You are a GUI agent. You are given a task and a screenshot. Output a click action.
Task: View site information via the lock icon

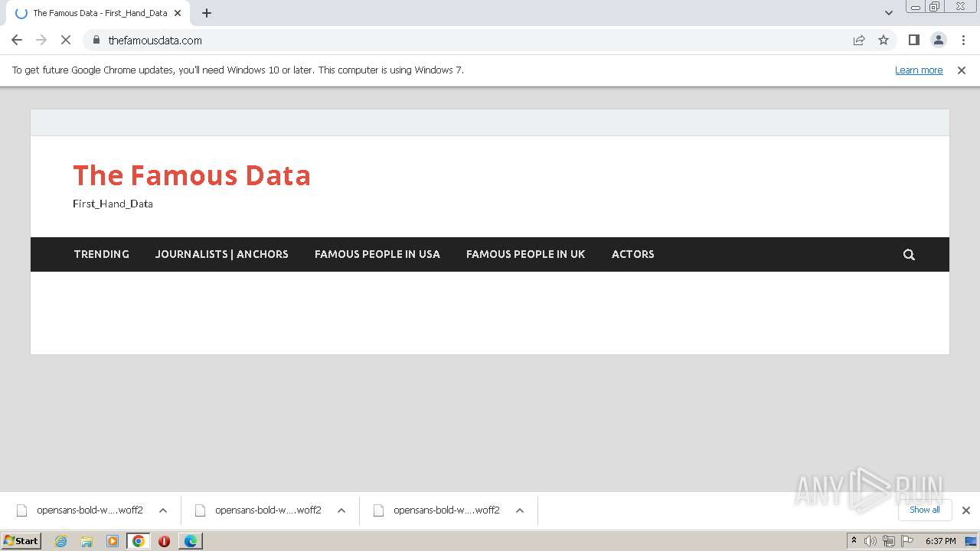coord(96,40)
